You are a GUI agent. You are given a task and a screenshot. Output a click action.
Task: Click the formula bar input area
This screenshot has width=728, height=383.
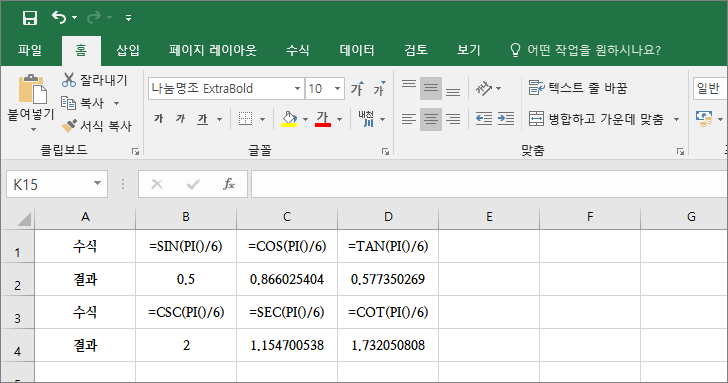(x=489, y=184)
